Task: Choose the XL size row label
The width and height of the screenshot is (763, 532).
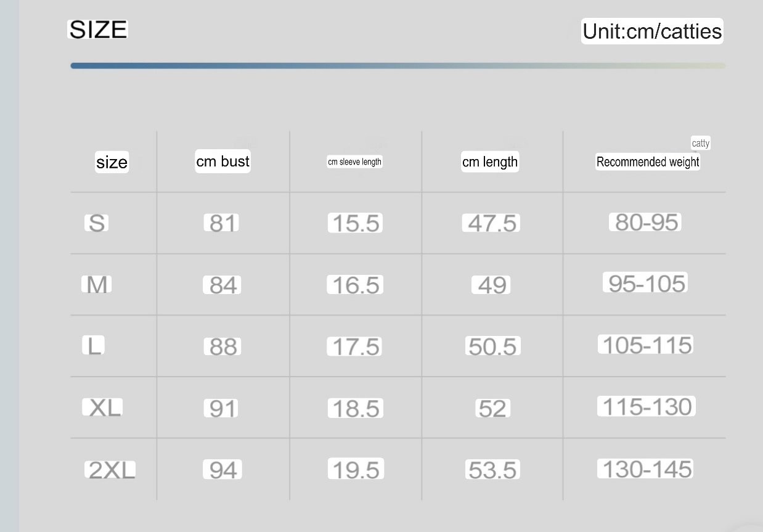Action: coord(103,407)
